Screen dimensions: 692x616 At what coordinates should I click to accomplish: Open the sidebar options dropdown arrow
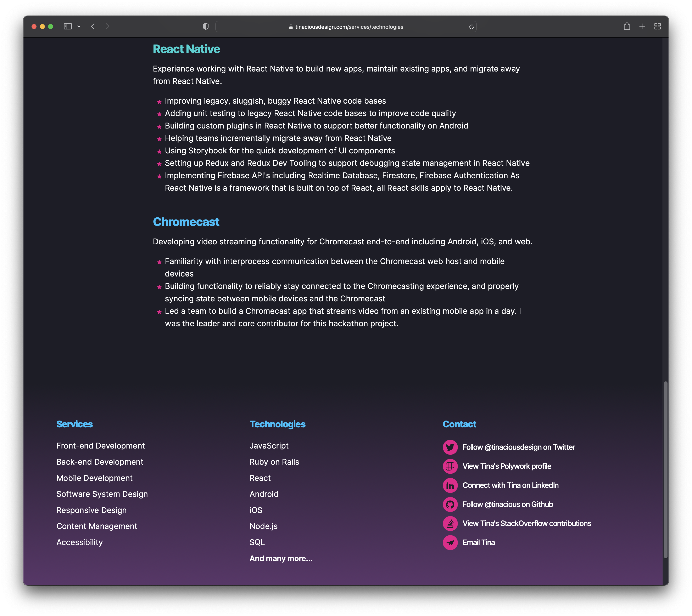click(x=79, y=26)
